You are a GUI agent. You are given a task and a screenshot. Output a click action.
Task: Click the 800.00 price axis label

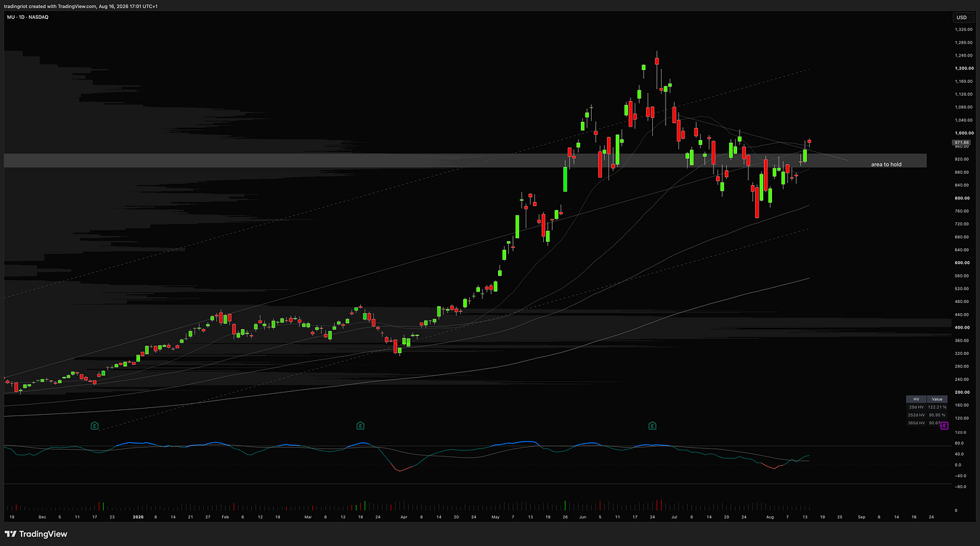pos(960,198)
